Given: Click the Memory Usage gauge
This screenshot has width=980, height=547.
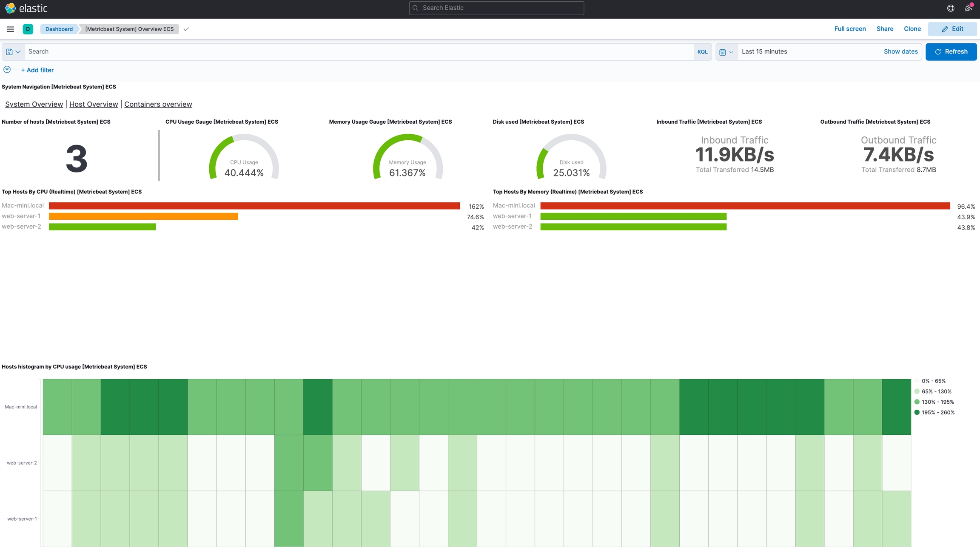Looking at the screenshot, I should click(x=407, y=157).
